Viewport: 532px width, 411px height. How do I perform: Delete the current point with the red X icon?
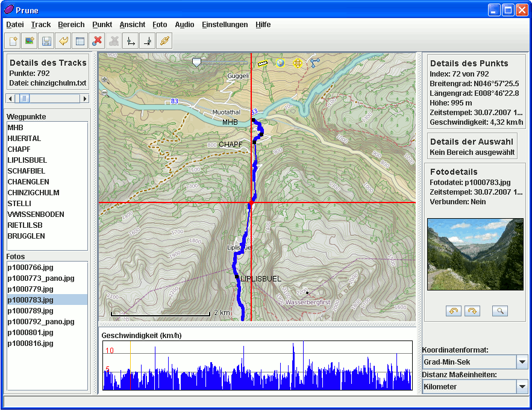(96, 41)
